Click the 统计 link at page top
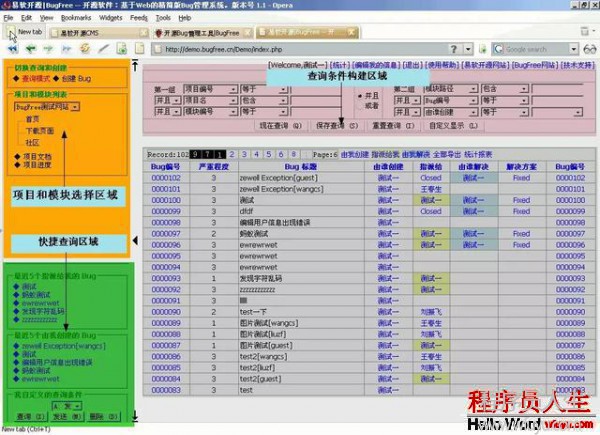 [339, 65]
